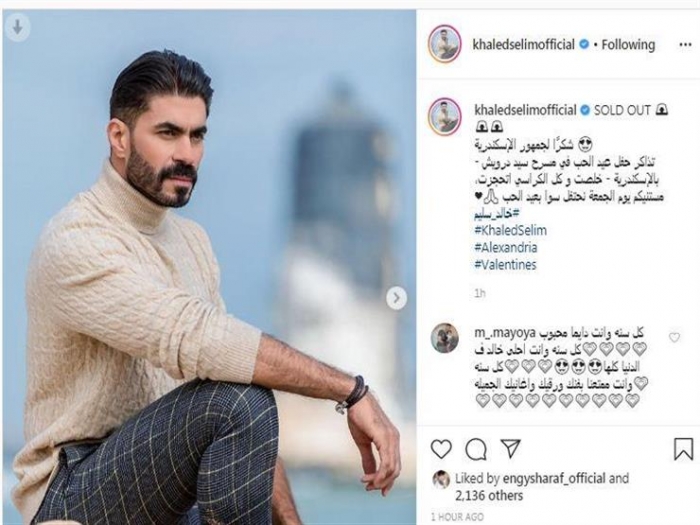This screenshot has height=525, width=700.
Task: Go to next photo with arrow
Action: tap(396, 298)
